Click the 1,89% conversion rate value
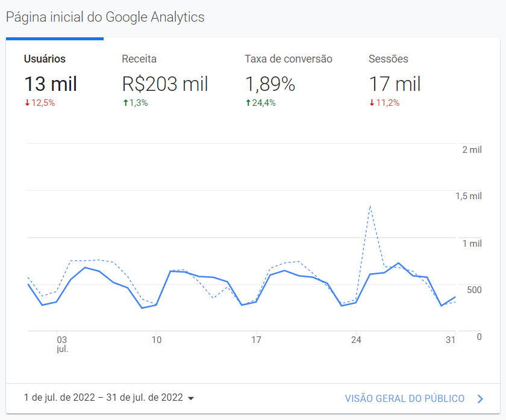 tap(270, 84)
